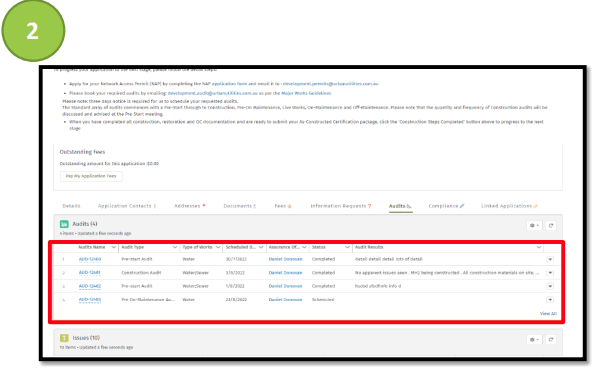Select the Audits tab
596x377 pixels.
[x=400, y=206]
